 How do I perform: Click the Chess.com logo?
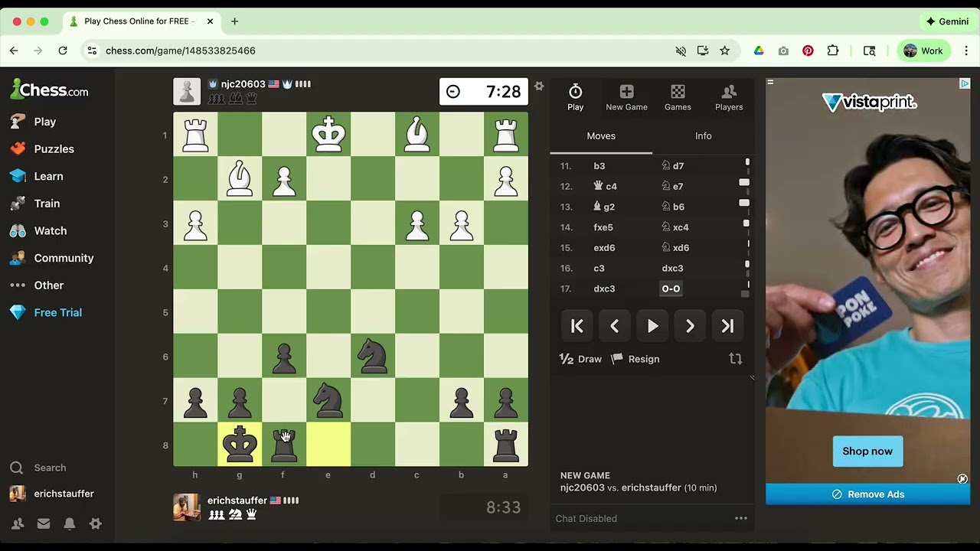tap(49, 90)
